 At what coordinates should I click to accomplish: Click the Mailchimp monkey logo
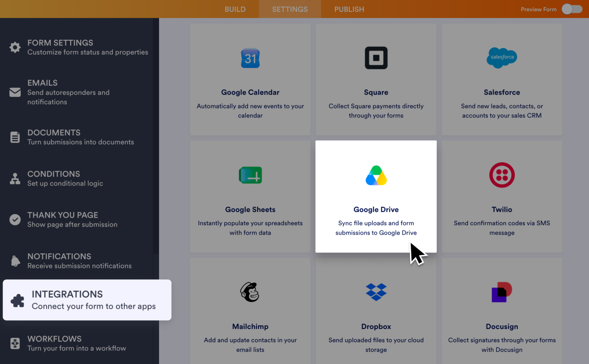click(x=250, y=292)
